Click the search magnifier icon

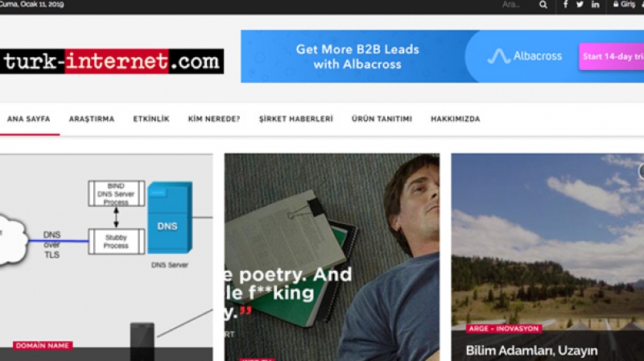click(x=543, y=5)
